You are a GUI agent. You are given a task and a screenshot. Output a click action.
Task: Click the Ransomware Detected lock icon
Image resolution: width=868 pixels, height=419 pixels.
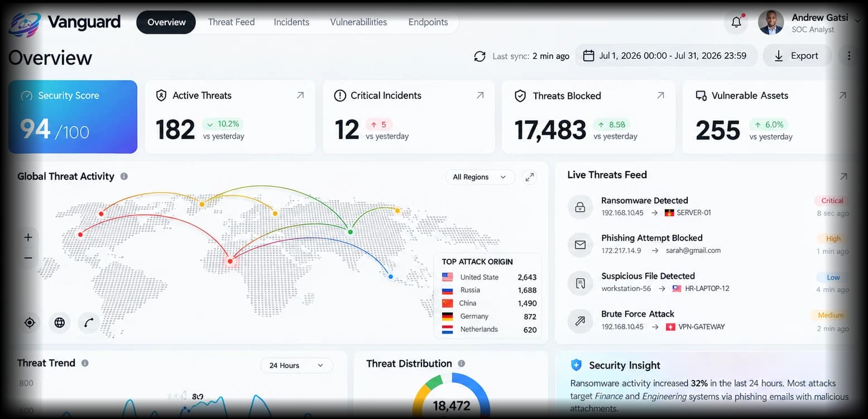[x=580, y=207]
